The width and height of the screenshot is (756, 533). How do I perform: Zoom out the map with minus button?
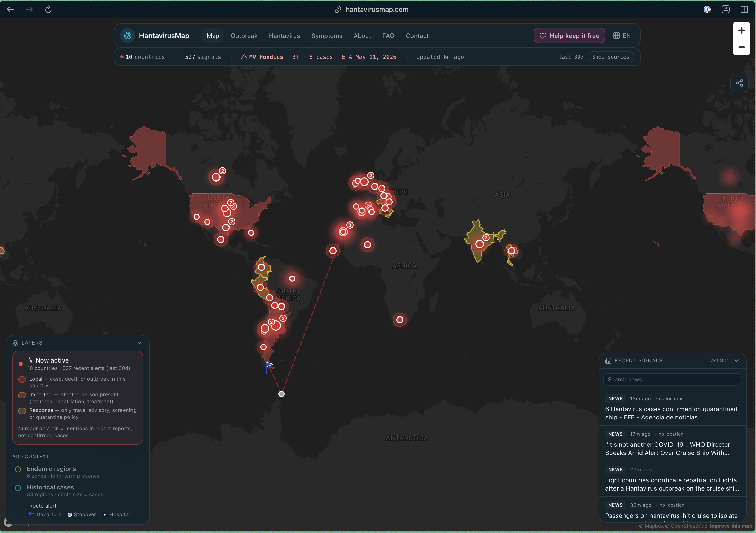click(741, 47)
